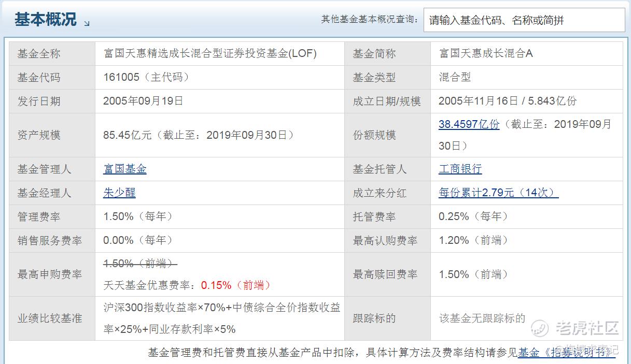Open the 朱少醒 fund manager link

coord(119,193)
